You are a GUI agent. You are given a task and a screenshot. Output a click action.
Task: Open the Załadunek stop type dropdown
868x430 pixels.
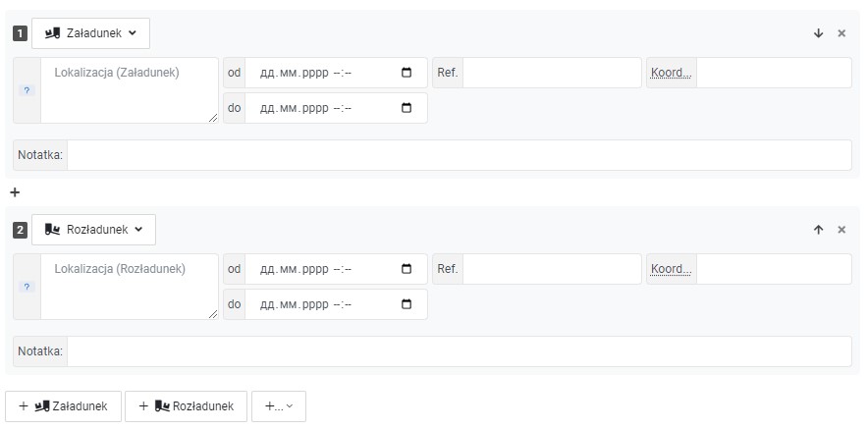[x=90, y=33]
